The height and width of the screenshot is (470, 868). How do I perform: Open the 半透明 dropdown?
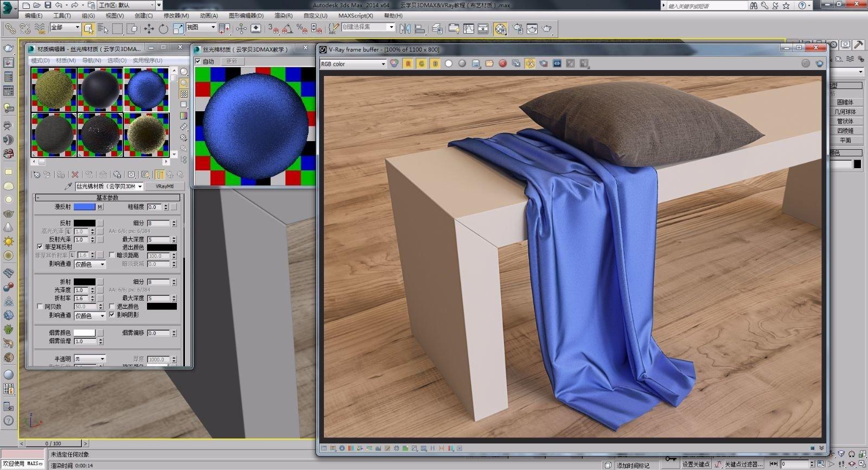[90, 359]
